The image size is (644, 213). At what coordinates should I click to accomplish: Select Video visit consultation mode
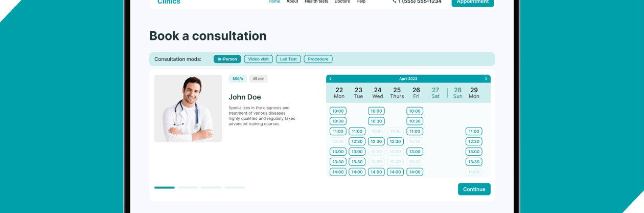coord(259,59)
